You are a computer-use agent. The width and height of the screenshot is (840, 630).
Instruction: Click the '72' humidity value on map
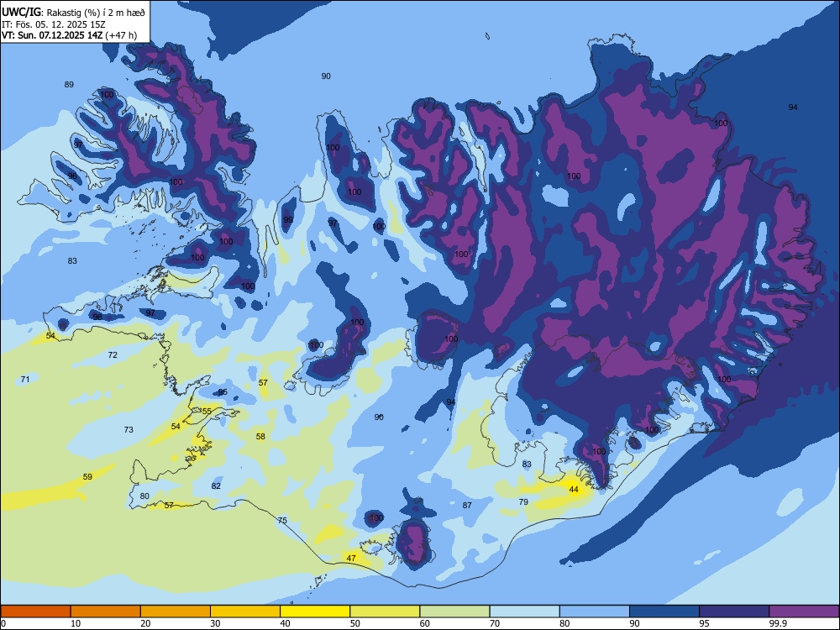(x=113, y=354)
